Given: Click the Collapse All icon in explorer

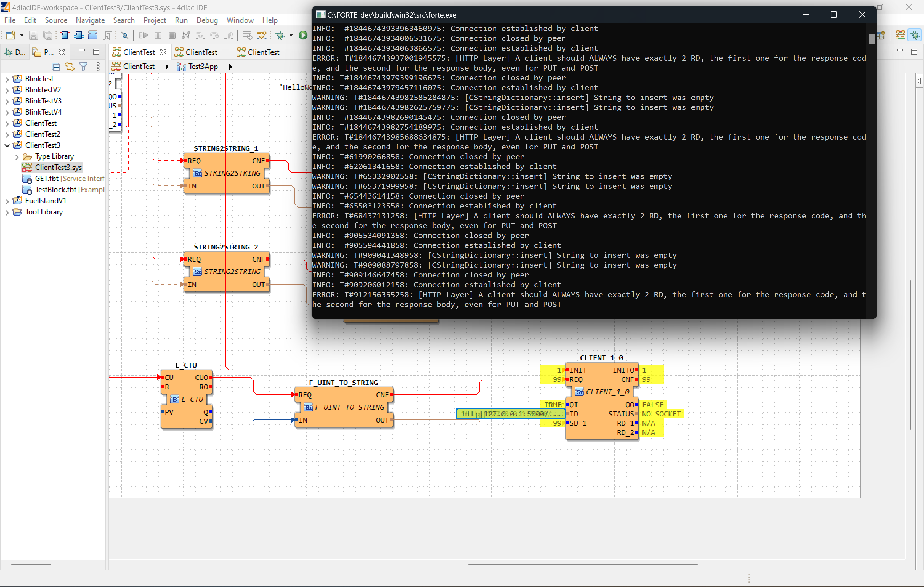Looking at the screenshot, I should 56,67.
